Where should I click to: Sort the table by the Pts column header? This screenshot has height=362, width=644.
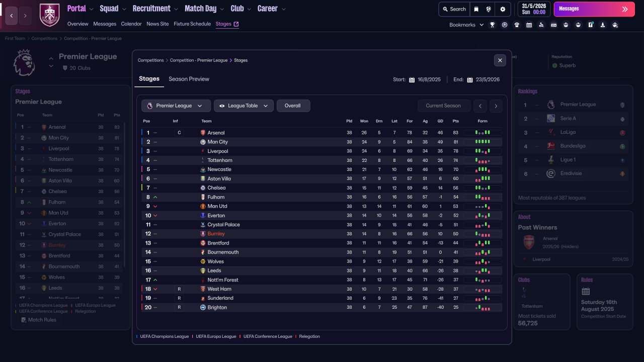pos(455,121)
